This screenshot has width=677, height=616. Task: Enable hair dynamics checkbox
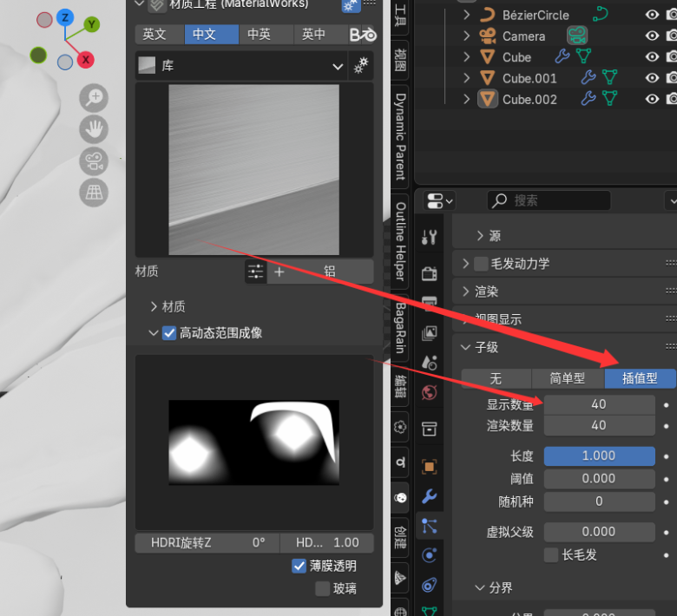click(x=481, y=264)
